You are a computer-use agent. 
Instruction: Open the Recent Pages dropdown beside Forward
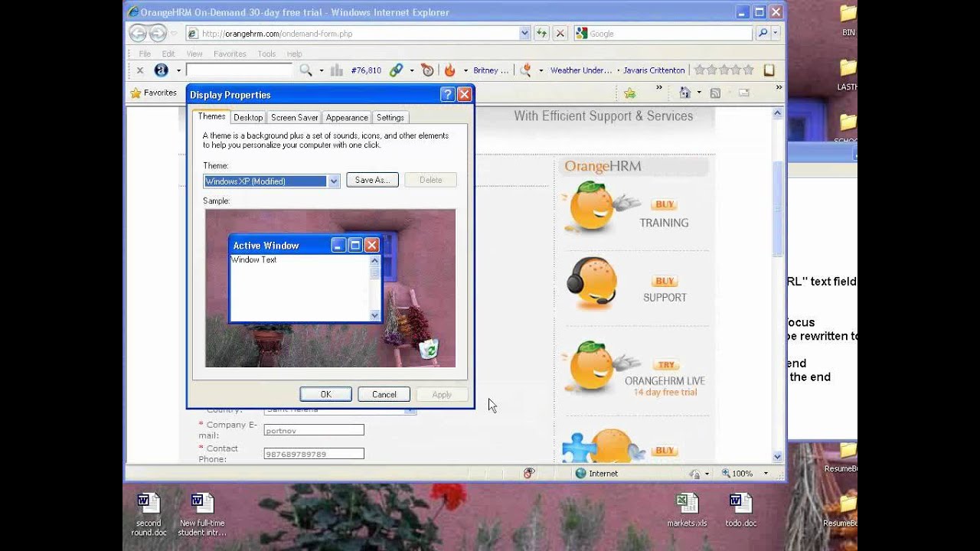[174, 33]
